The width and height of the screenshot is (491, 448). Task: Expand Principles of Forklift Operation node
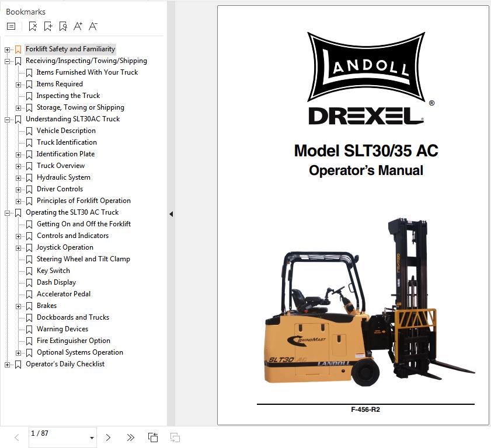coord(18,201)
